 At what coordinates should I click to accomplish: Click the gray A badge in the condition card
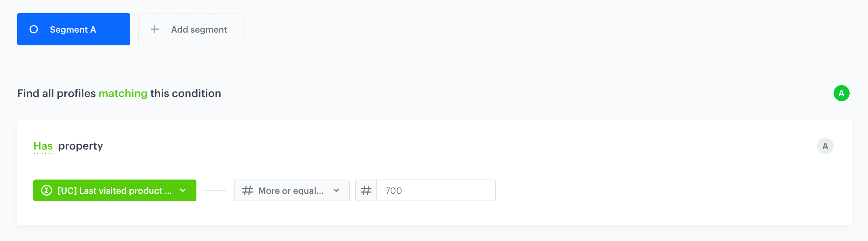pyautogui.click(x=825, y=146)
